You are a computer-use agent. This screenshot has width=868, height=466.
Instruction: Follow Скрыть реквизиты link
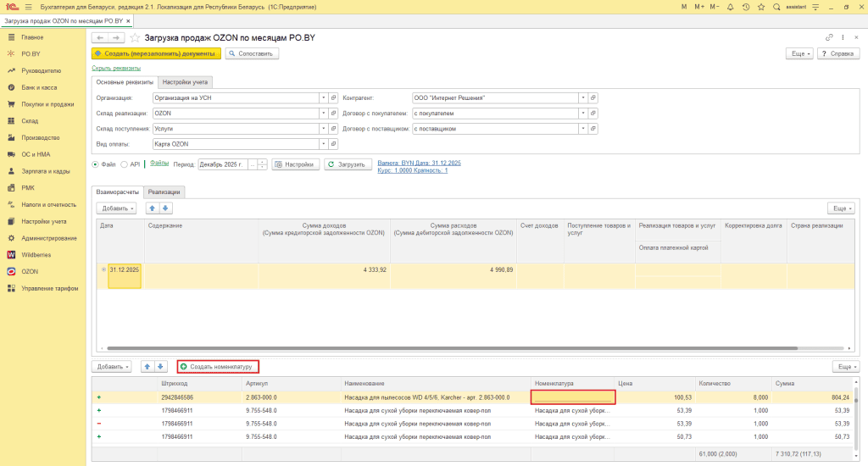point(116,68)
